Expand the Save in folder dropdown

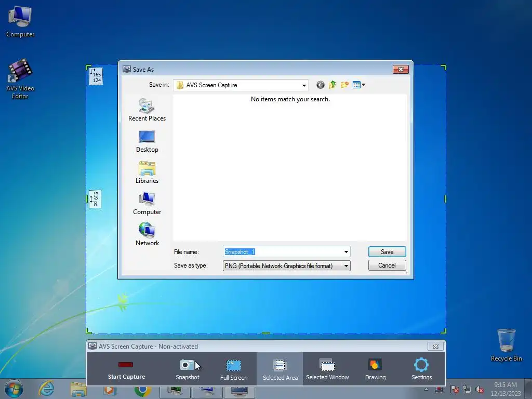(303, 85)
